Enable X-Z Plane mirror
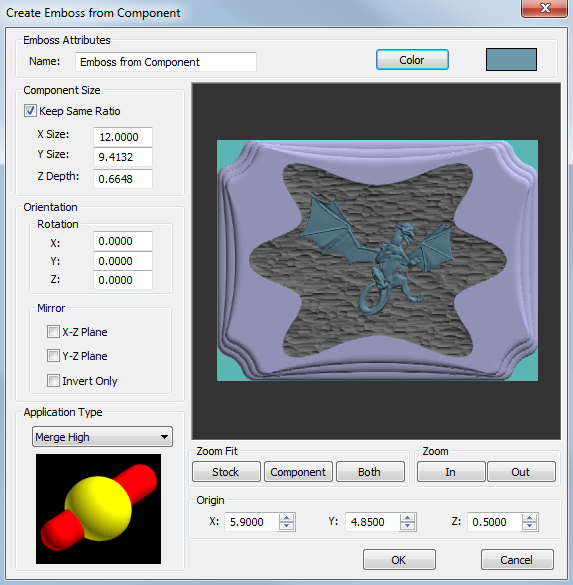 tap(53, 332)
